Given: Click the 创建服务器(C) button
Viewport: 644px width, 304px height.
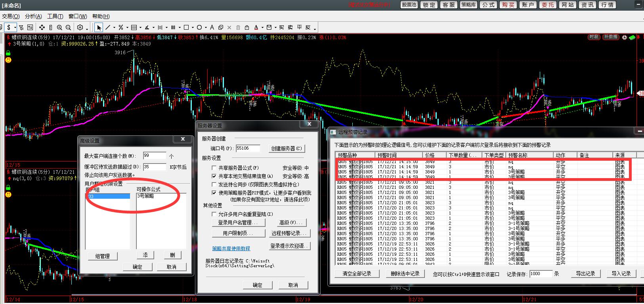Looking at the screenshot, I should pyautogui.click(x=287, y=148).
